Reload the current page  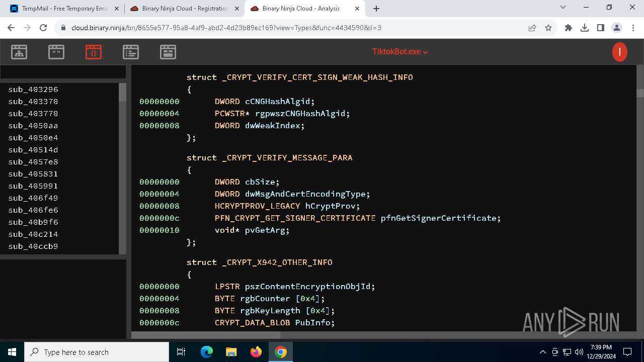(43, 28)
